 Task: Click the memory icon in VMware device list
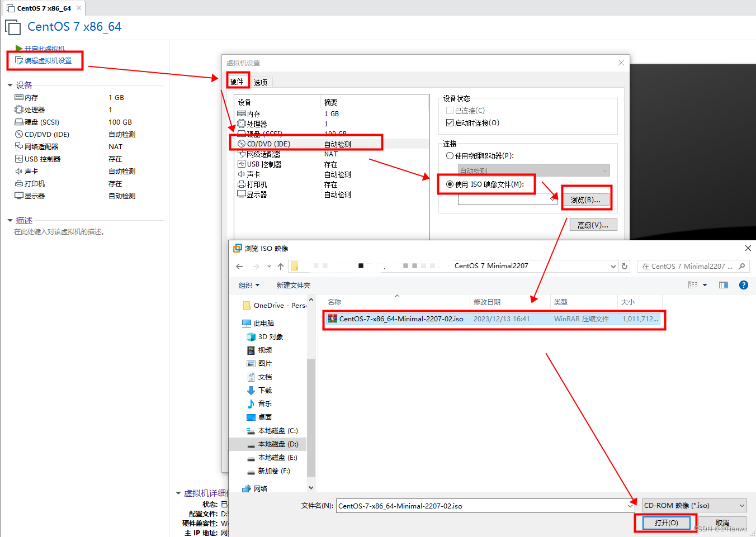click(x=19, y=98)
